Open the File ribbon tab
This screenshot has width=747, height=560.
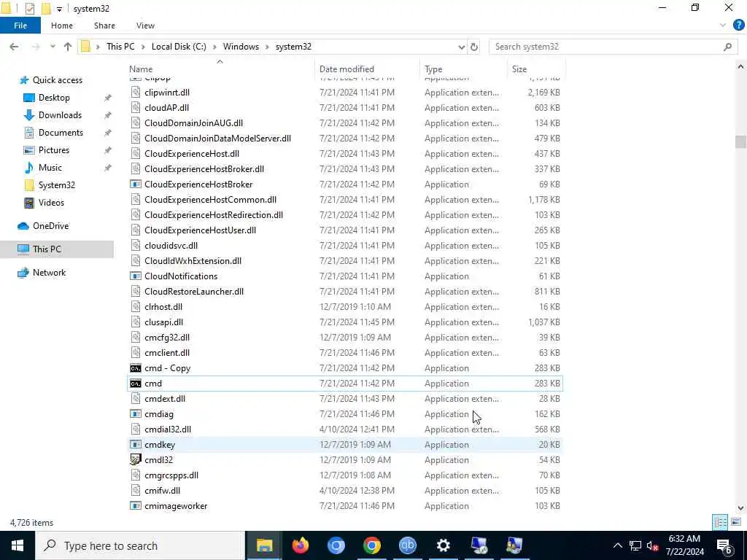pyautogui.click(x=20, y=26)
